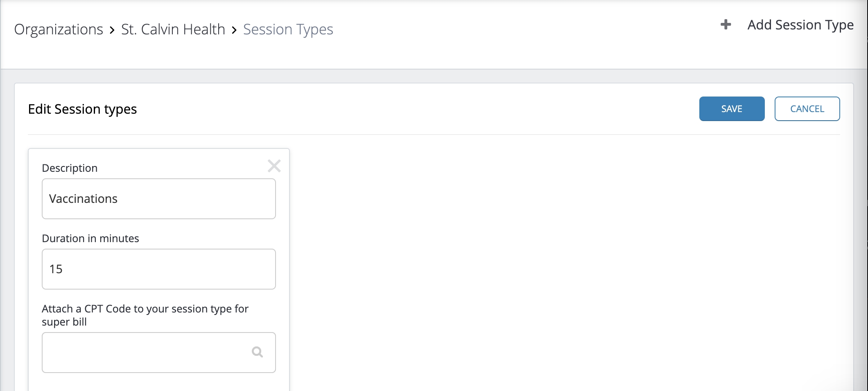Click the empty CPT Code search box
Viewport: 868px width, 391px height.
coord(159,353)
